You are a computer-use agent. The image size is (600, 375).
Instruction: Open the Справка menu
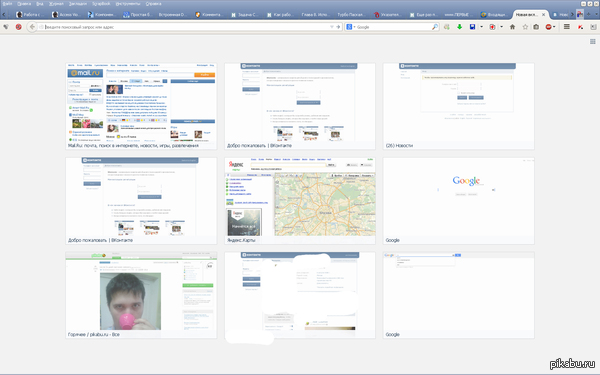click(153, 3)
